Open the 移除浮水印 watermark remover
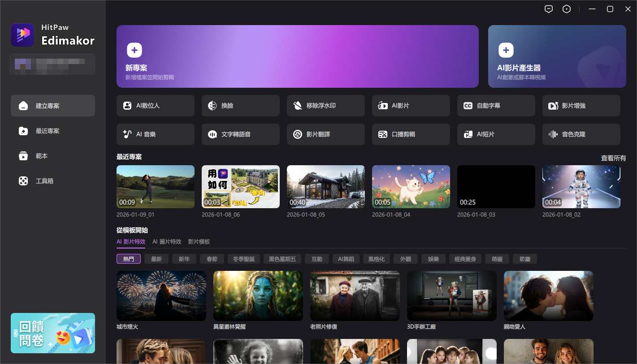This screenshot has height=364, width=637. coord(325,106)
